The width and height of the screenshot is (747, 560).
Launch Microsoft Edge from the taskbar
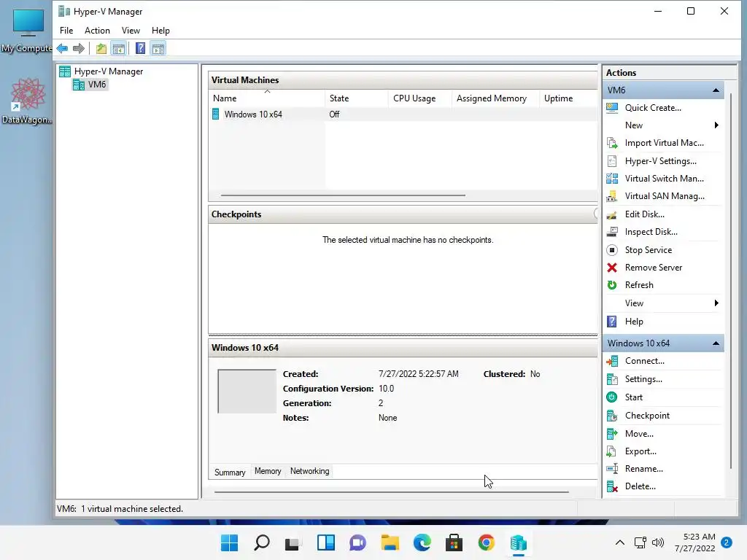(422, 542)
